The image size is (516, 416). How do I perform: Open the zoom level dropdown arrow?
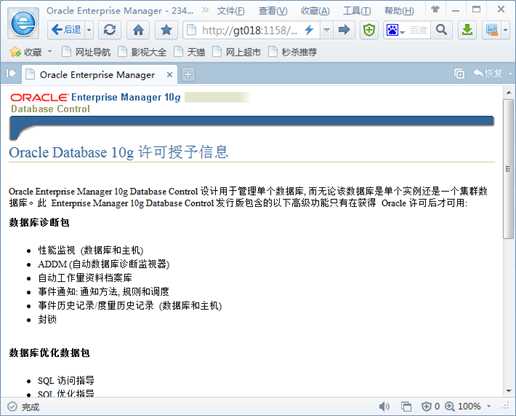coord(489,406)
